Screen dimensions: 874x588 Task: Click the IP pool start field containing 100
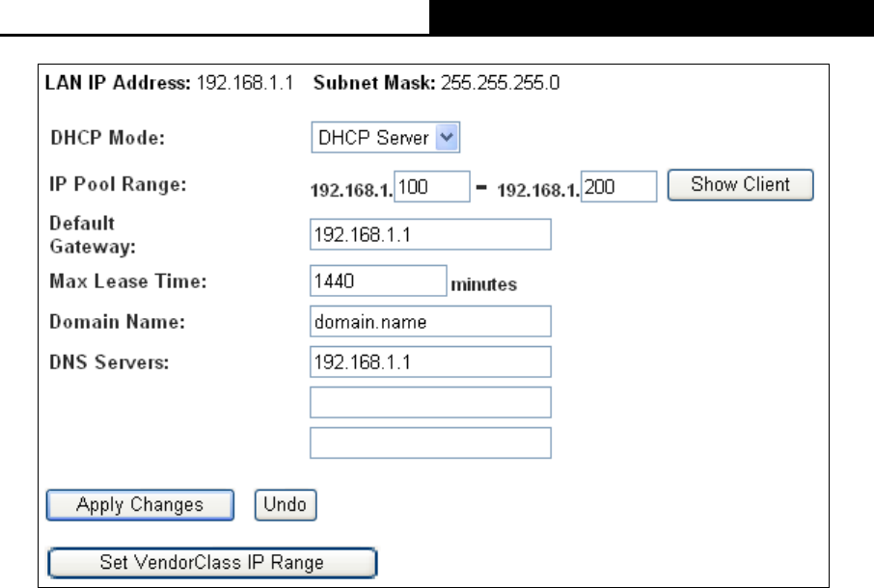point(432,187)
